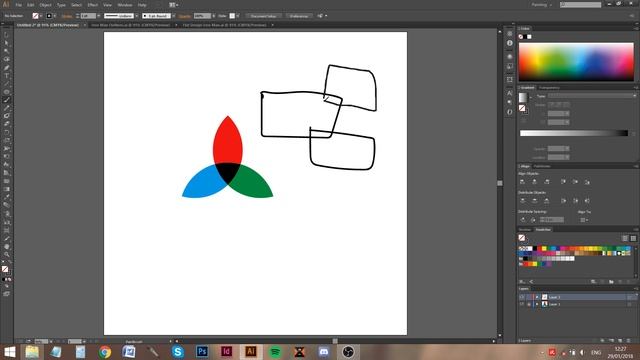Image resolution: width=640 pixels, height=360 pixels.
Task: Click Horizontal Align Center icon
Action: pos(534,182)
